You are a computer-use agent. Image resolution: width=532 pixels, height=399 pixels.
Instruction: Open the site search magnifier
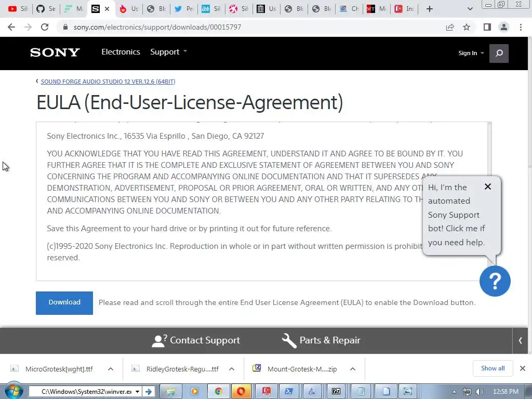click(x=499, y=54)
